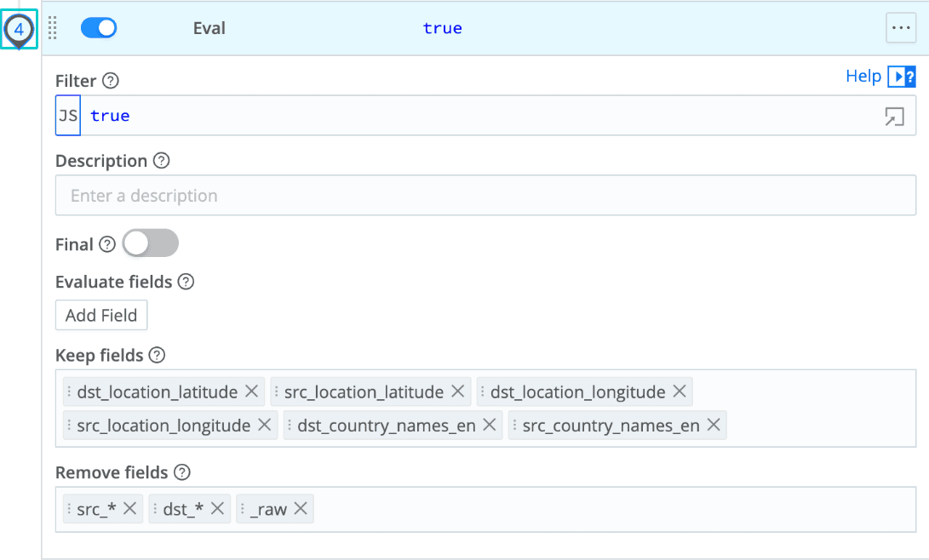Remove _raw from Remove fields
The height and width of the screenshot is (560, 929).
pyautogui.click(x=300, y=508)
